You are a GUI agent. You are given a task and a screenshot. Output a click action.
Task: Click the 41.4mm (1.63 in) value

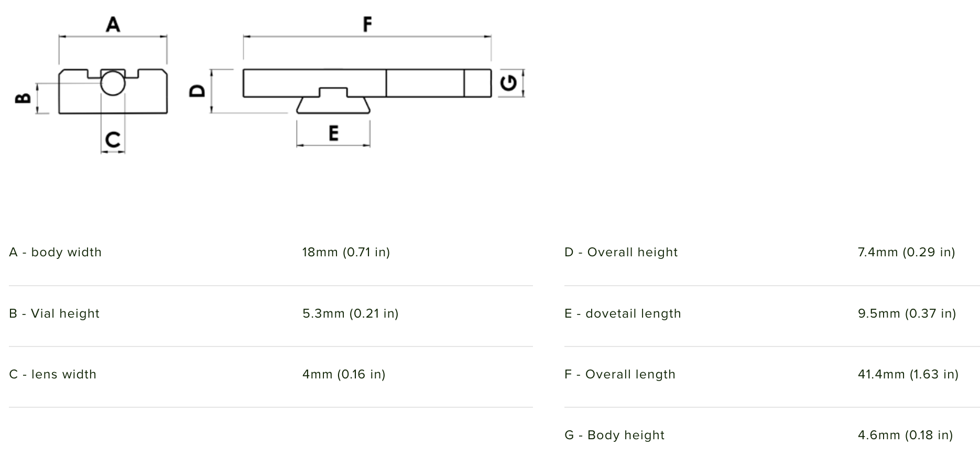(x=908, y=374)
